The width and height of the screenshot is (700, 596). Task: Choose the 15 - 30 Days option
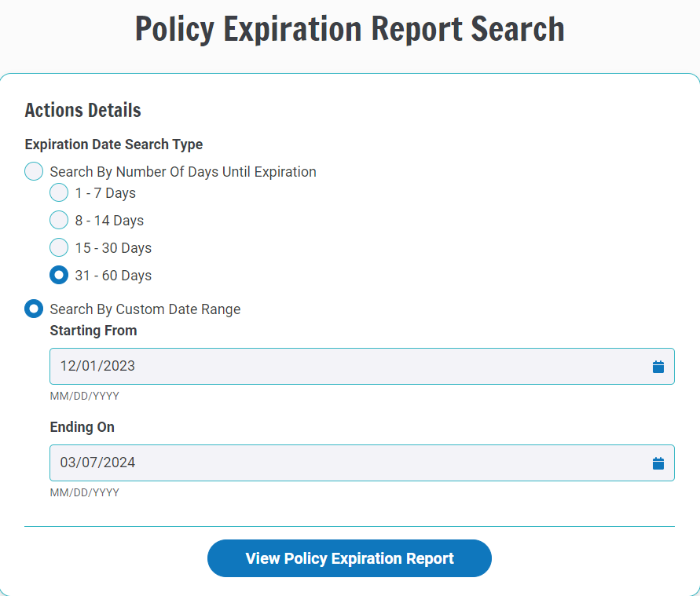point(59,247)
